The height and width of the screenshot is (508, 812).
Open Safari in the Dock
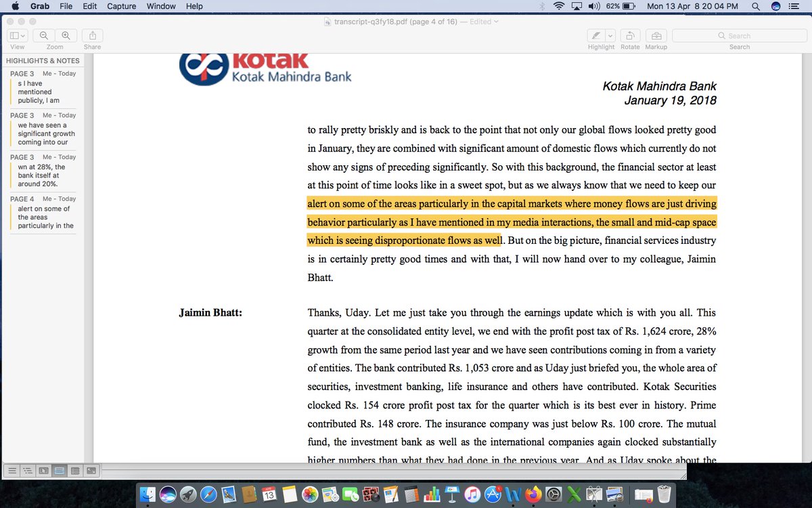[208, 494]
